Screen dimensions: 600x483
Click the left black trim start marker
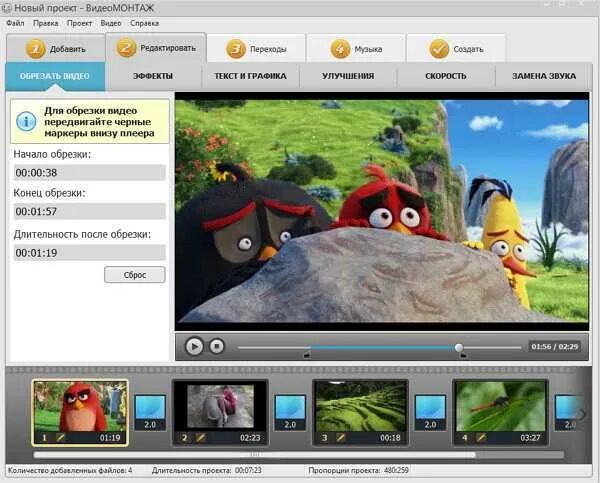pos(307,355)
